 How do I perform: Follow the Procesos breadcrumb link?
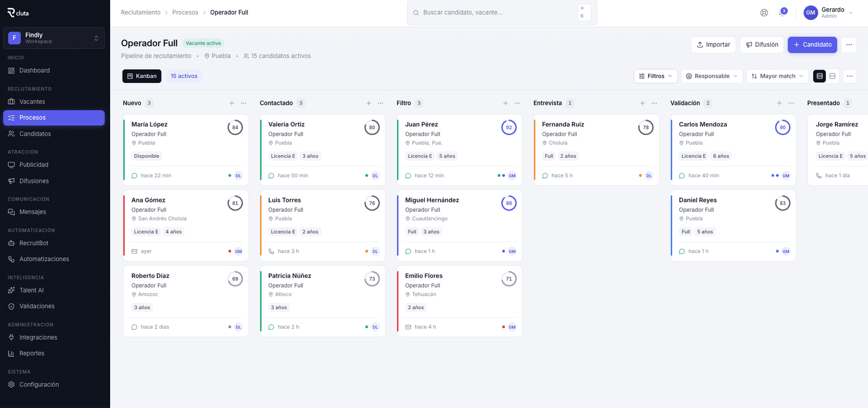click(185, 12)
